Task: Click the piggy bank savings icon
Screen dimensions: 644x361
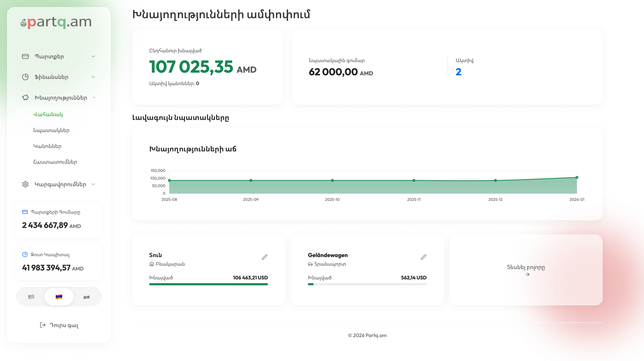Action: point(25,97)
